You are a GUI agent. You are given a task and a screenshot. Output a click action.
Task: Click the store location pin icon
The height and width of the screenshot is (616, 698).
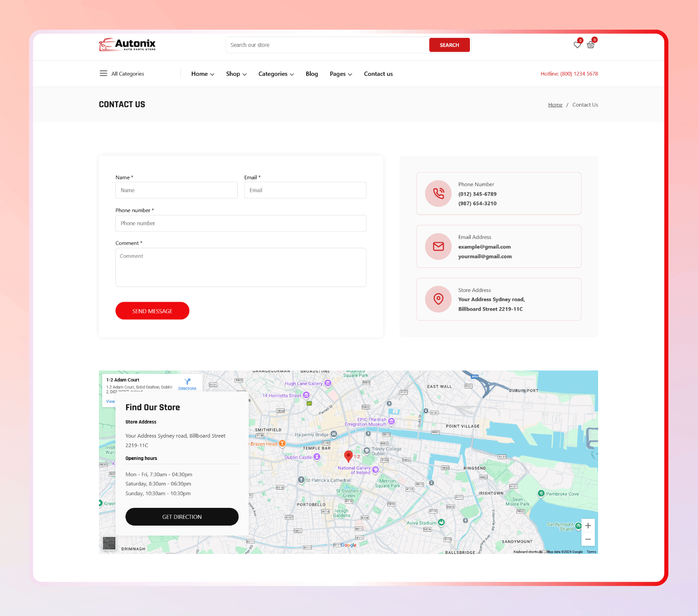click(438, 299)
